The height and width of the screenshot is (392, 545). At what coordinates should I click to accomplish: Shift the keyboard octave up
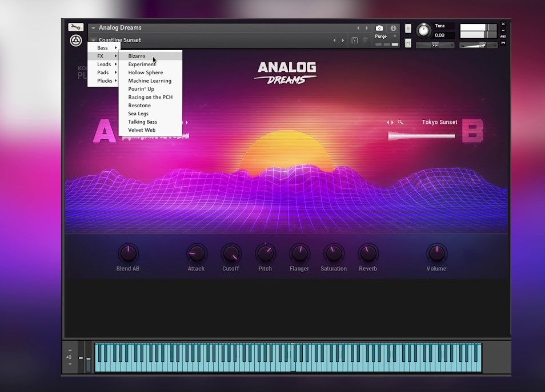pos(70,350)
